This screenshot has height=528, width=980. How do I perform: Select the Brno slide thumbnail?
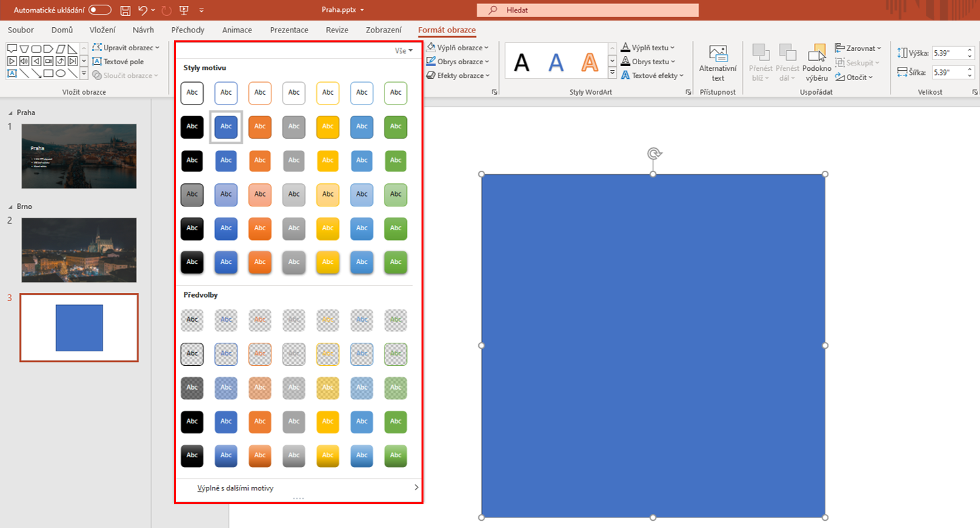pos(79,249)
